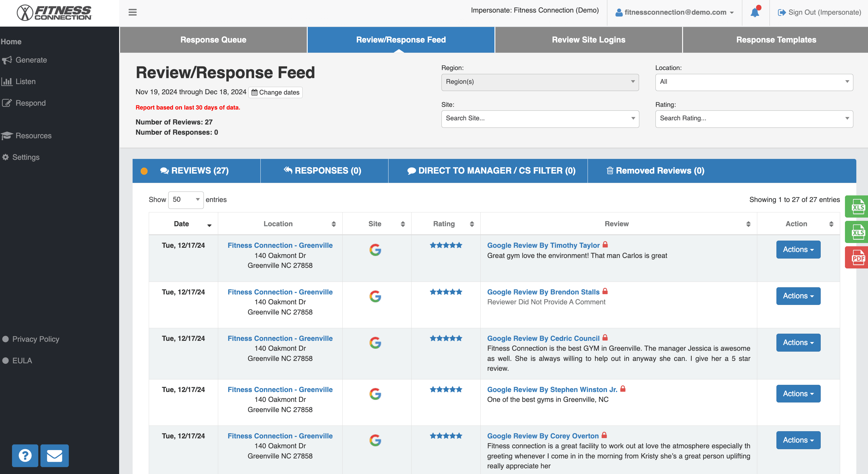Open Fitness Connection - Greenville location link

(280, 245)
